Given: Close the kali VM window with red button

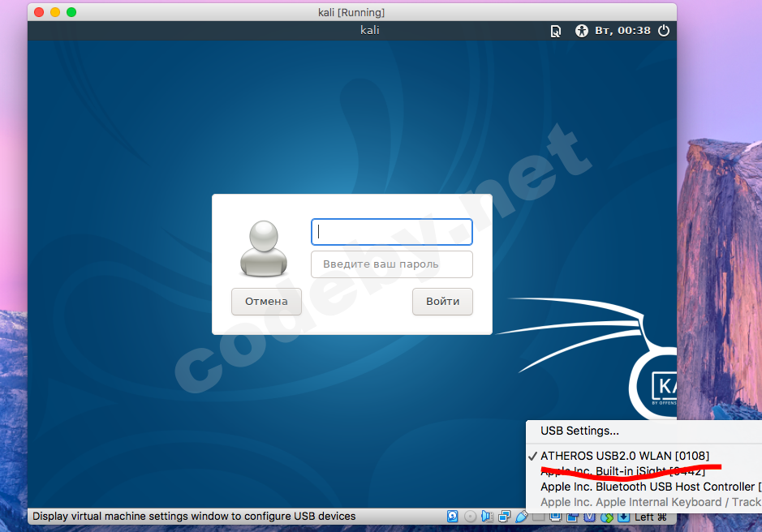Looking at the screenshot, I should [40, 12].
